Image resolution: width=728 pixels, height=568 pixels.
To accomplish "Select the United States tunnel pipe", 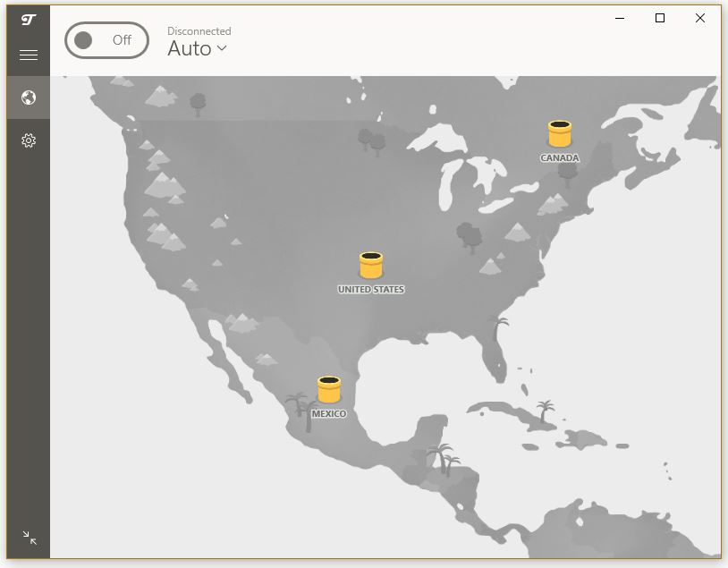I will click(371, 265).
